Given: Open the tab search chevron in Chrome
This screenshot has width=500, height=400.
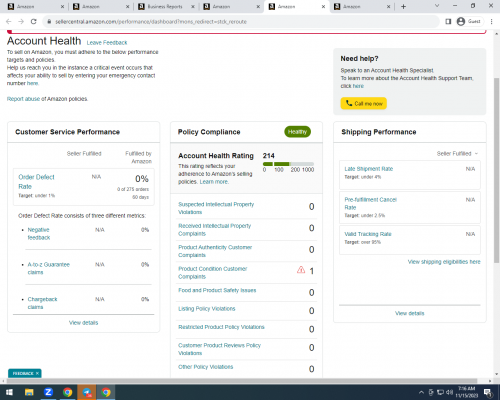Looking at the screenshot, I should coord(437,6).
